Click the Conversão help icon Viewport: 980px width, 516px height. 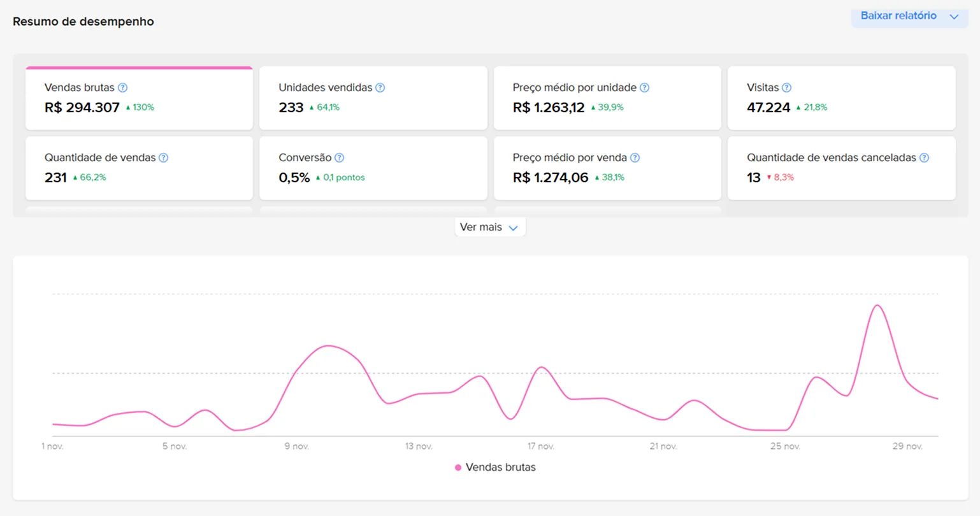click(339, 157)
